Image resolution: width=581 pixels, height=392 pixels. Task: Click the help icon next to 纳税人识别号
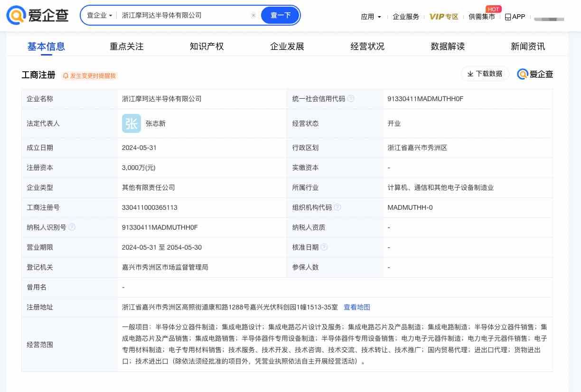(x=72, y=227)
